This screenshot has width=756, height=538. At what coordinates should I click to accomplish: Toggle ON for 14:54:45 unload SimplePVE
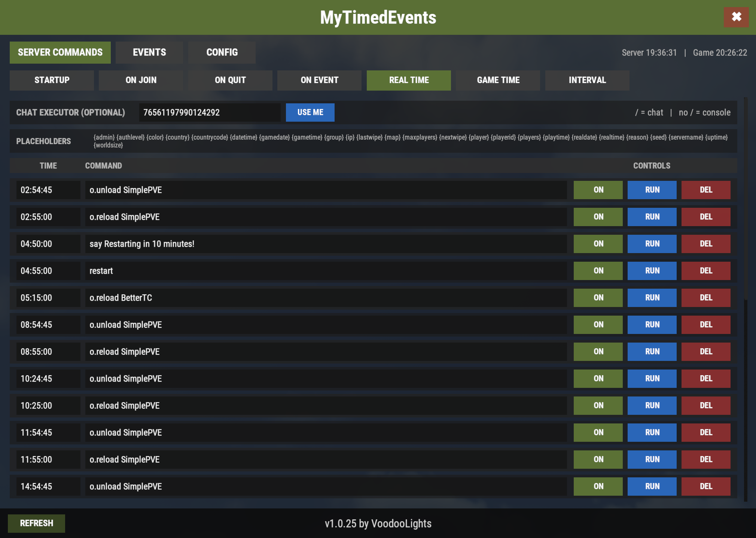click(598, 486)
